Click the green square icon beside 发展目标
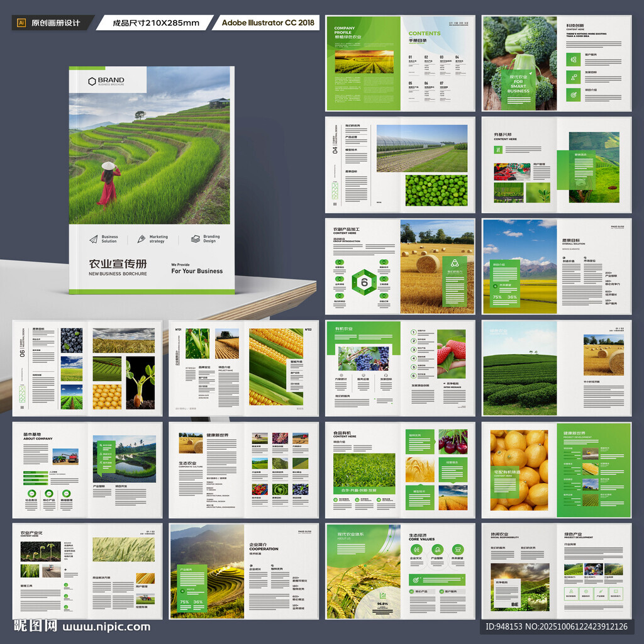644x644 pixels. point(574,77)
